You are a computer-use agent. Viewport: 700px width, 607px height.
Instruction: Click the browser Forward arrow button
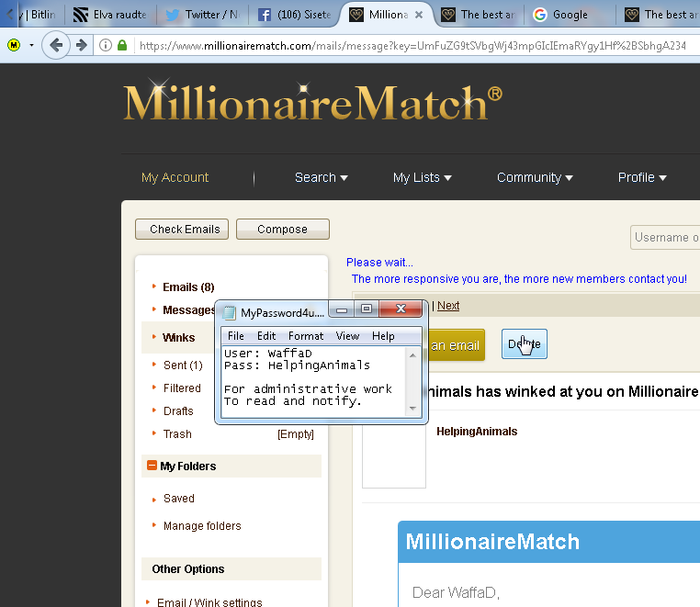click(81, 45)
